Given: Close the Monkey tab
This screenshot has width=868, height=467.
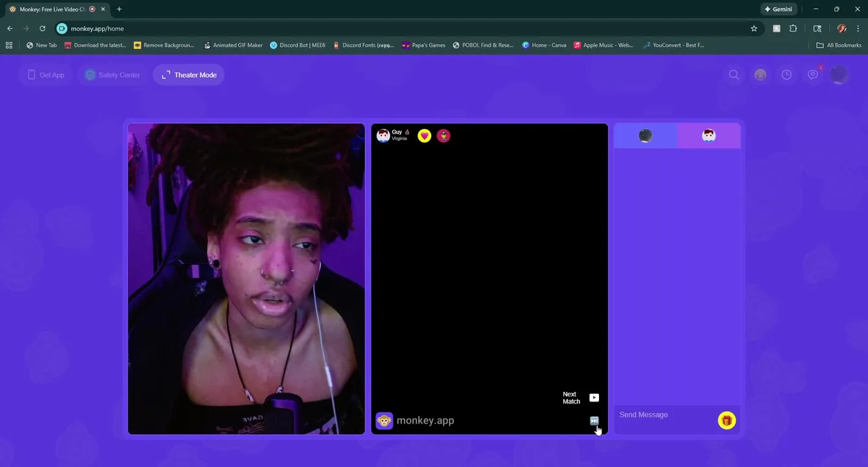Looking at the screenshot, I should point(103,9).
